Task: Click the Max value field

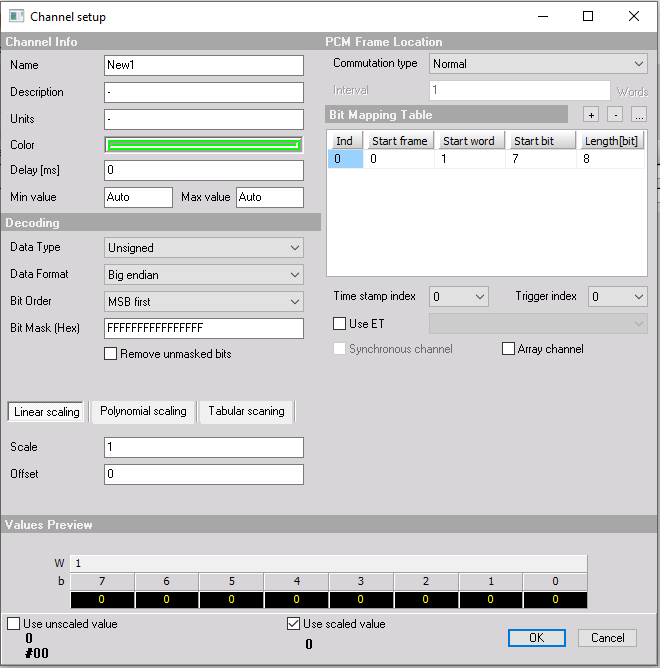Action: pos(270,197)
